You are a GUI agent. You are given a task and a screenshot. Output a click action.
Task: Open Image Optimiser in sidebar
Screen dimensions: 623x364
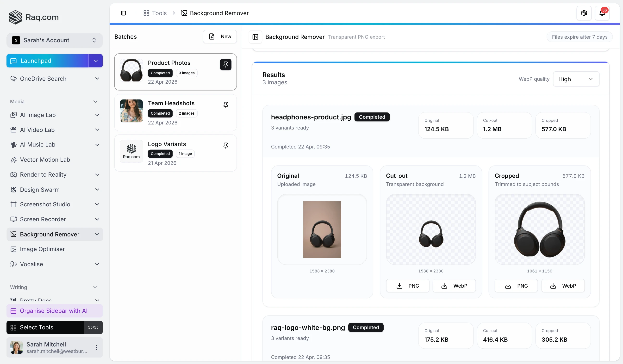pos(42,249)
